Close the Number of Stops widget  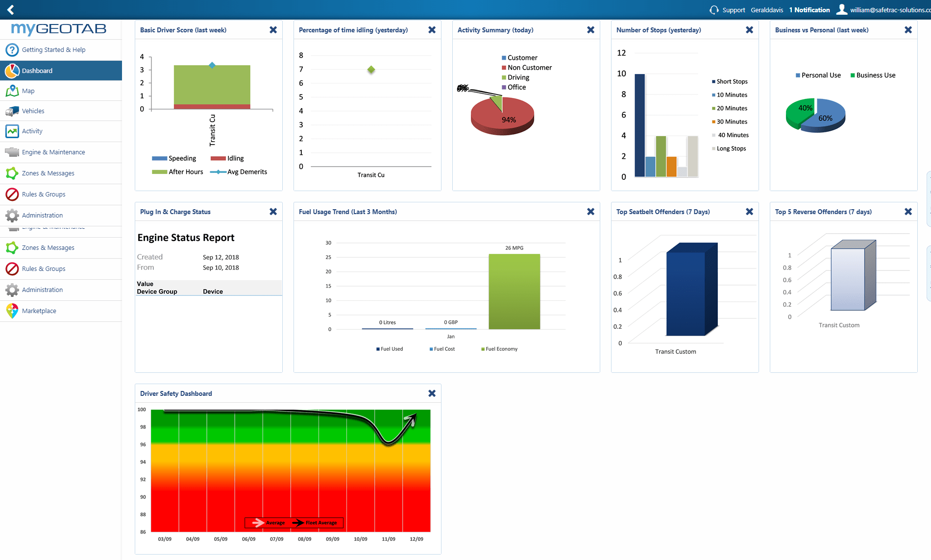(x=750, y=30)
